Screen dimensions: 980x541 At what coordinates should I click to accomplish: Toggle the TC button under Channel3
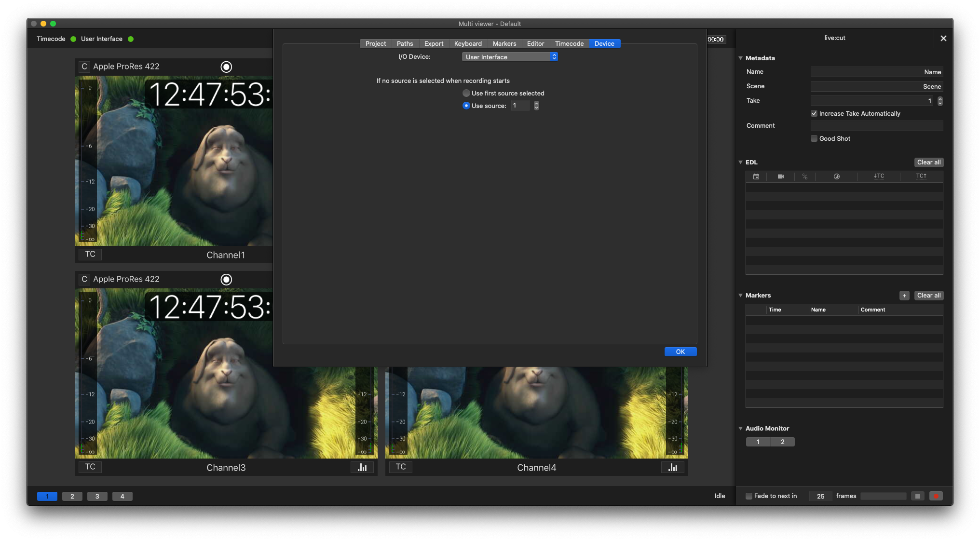(x=90, y=467)
